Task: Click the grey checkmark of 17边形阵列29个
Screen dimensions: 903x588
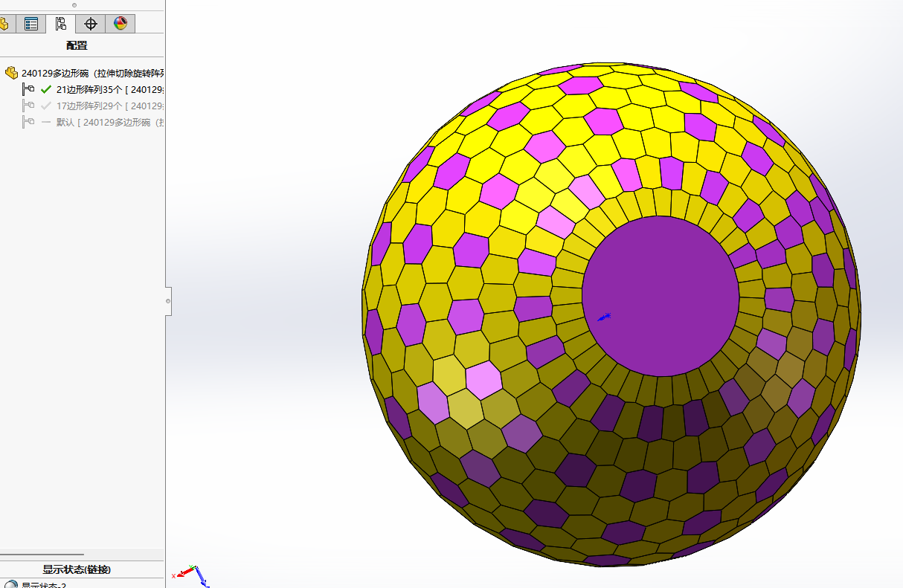Action: [x=46, y=106]
